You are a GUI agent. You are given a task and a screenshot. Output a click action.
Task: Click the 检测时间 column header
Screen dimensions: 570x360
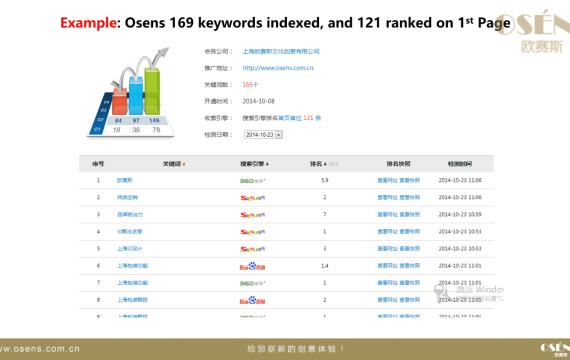click(460, 164)
